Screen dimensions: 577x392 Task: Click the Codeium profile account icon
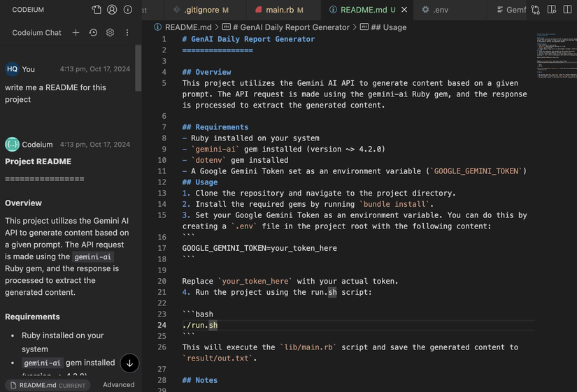tap(112, 10)
